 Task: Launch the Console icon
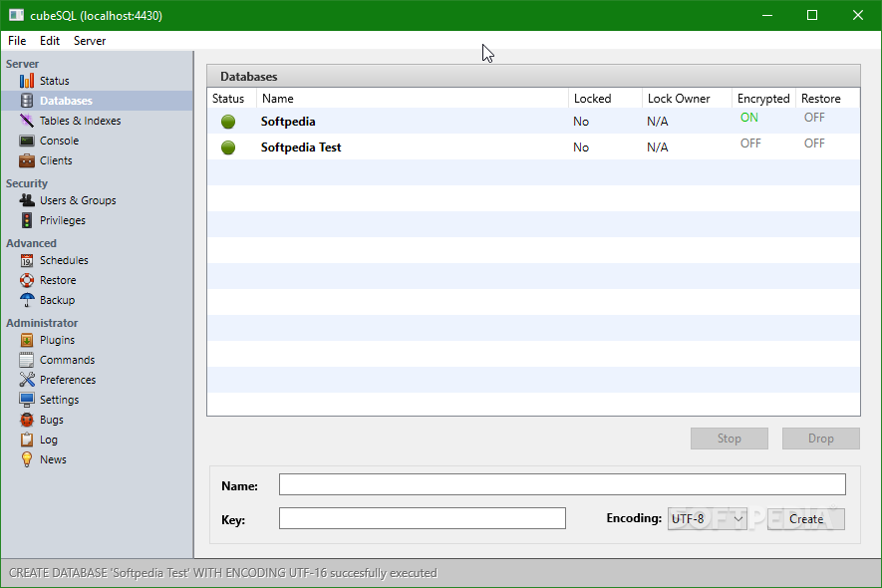pyautogui.click(x=27, y=141)
